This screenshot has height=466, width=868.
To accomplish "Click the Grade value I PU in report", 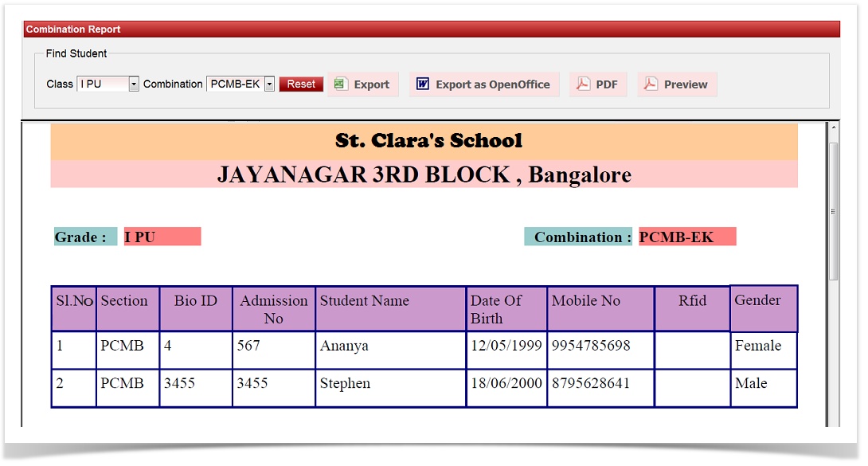I will 162,237.
